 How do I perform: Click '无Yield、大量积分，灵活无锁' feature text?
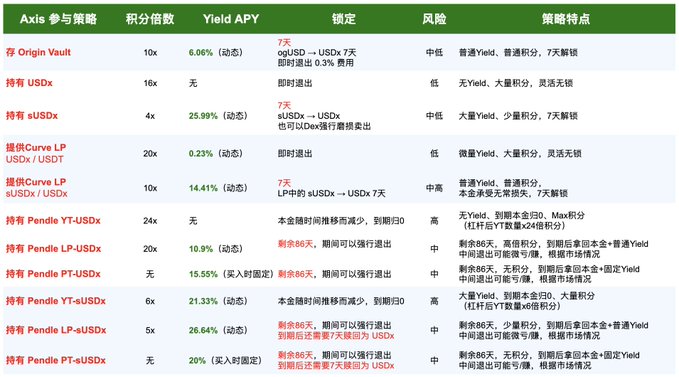(x=516, y=83)
